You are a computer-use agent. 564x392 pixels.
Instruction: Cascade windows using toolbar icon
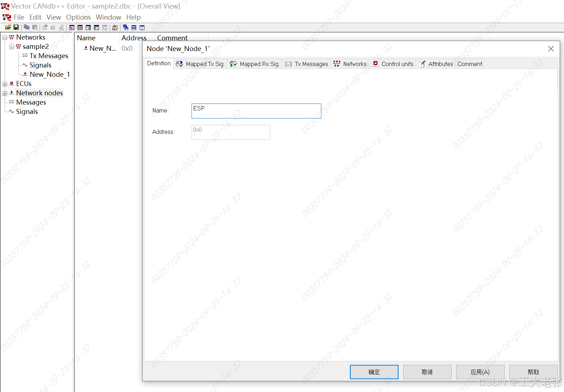[125, 27]
